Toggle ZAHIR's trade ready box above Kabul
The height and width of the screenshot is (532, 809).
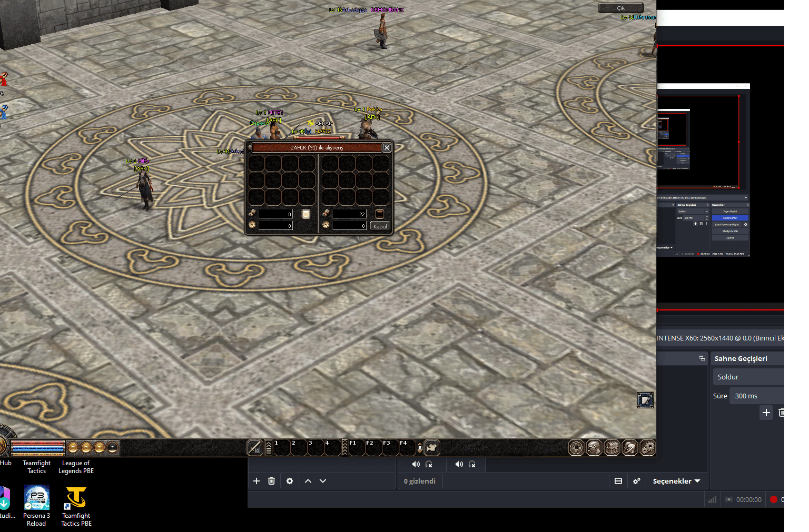pos(379,214)
